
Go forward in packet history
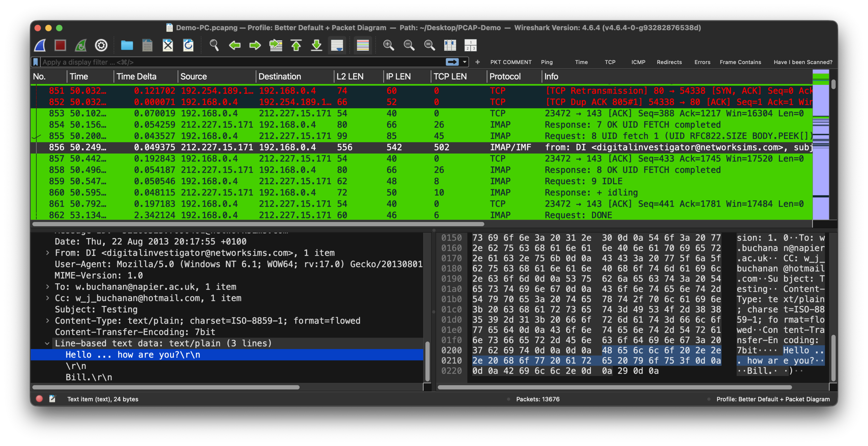(x=255, y=45)
